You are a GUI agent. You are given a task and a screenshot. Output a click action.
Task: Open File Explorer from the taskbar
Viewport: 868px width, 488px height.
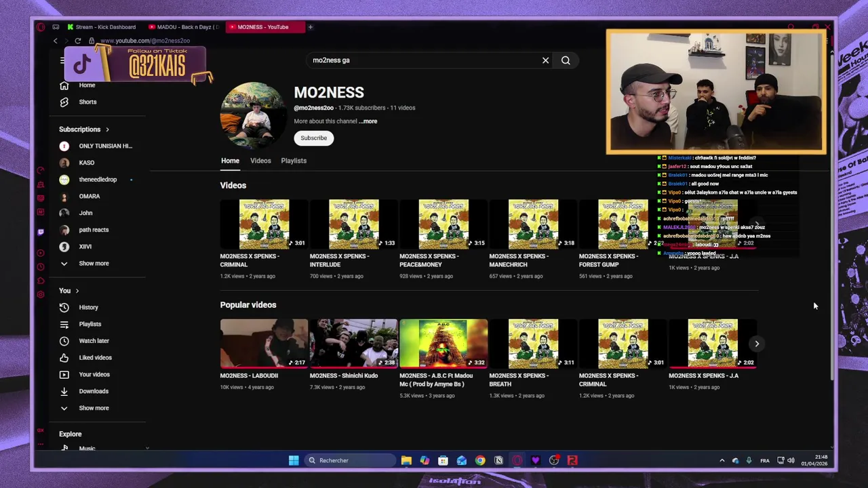406,460
